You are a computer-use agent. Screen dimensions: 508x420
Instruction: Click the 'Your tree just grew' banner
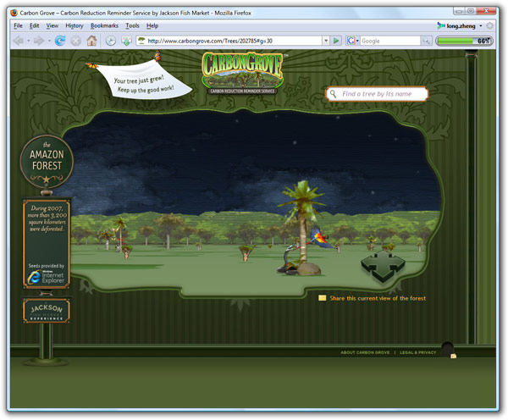pos(142,81)
